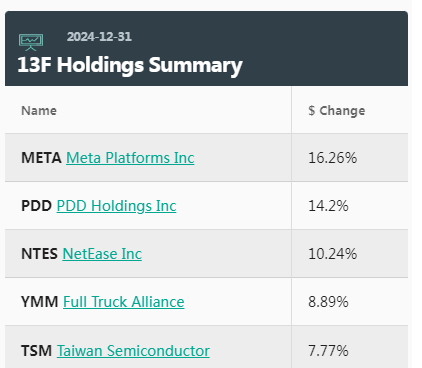Click the 16.26% change value
This screenshot has width=422, height=368.
pos(333,158)
